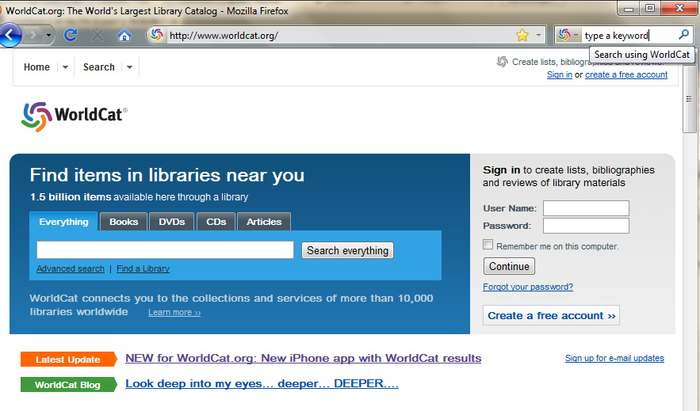The height and width of the screenshot is (411, 700).
Task: Open the address bar history dropdown
Action: pos(538,35)
